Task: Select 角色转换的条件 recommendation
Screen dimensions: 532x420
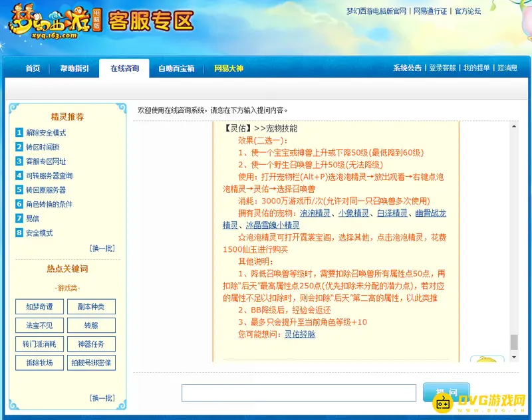Action: tap(49, 204)
